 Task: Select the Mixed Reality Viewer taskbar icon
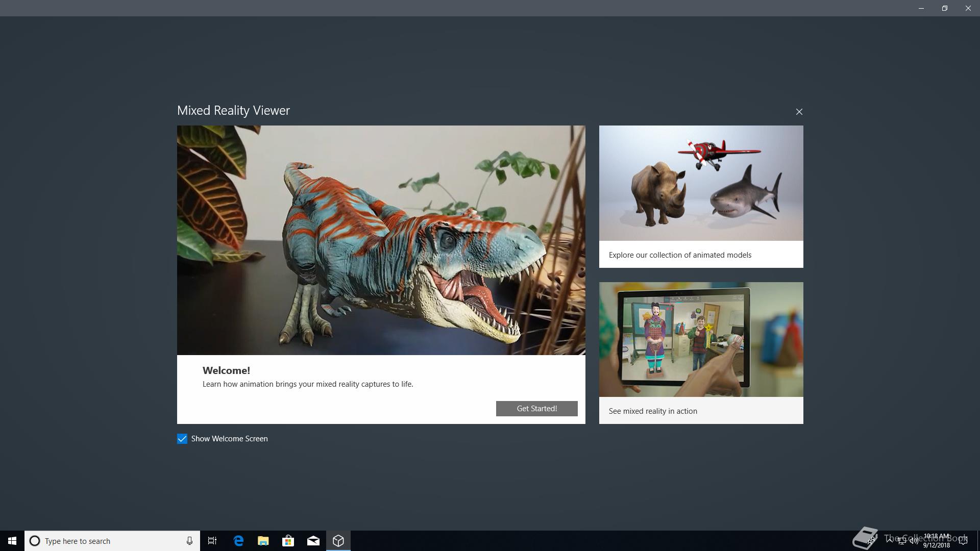[338, 541]
